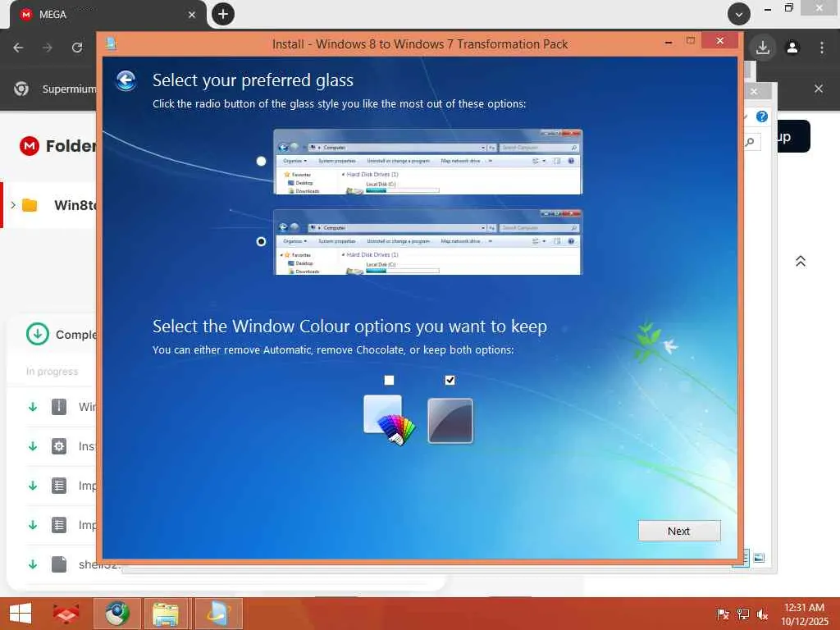Expand the Win8 folder tree arrow

pyautogui.click(x=13, y=204)
